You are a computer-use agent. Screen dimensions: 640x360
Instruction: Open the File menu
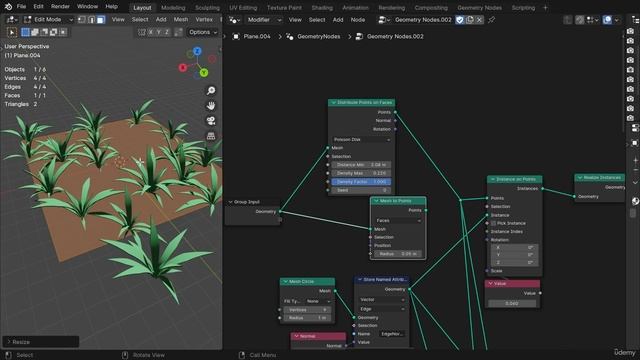tap(21, 7)
